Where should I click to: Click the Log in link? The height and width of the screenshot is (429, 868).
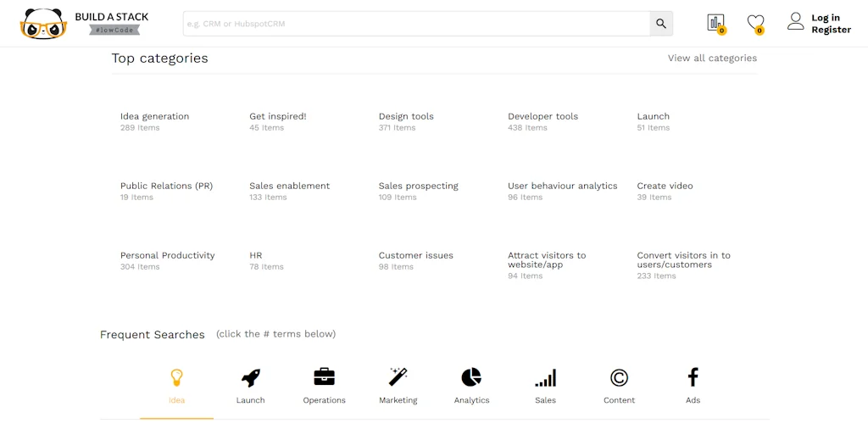[826, 18]
